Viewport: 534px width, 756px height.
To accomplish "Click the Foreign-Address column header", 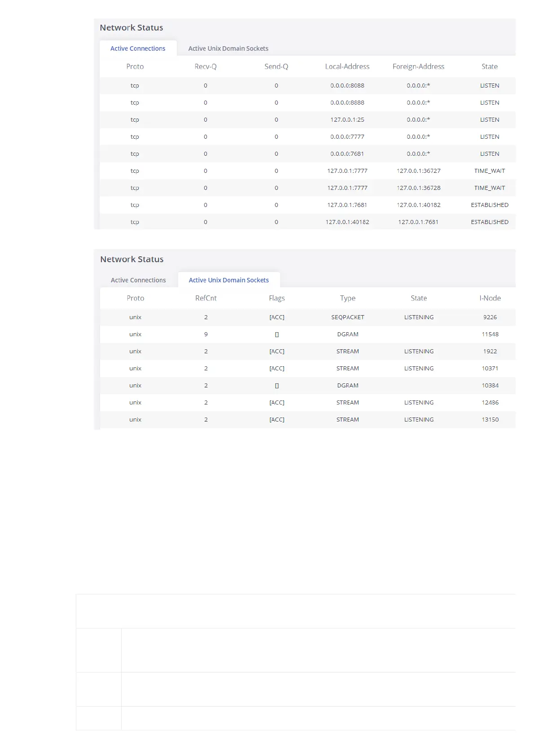I will (x=418, y=66).
